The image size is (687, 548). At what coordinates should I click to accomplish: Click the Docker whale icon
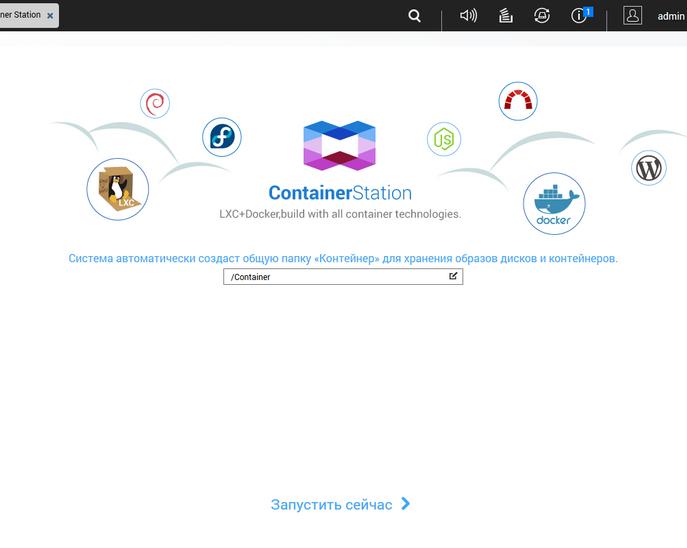pyautogui.click(x=554, y=203)
